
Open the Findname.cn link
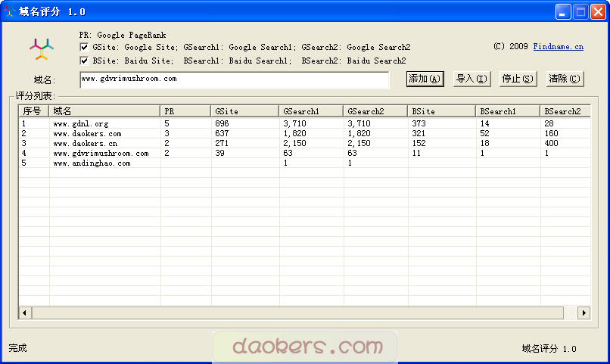559,47
